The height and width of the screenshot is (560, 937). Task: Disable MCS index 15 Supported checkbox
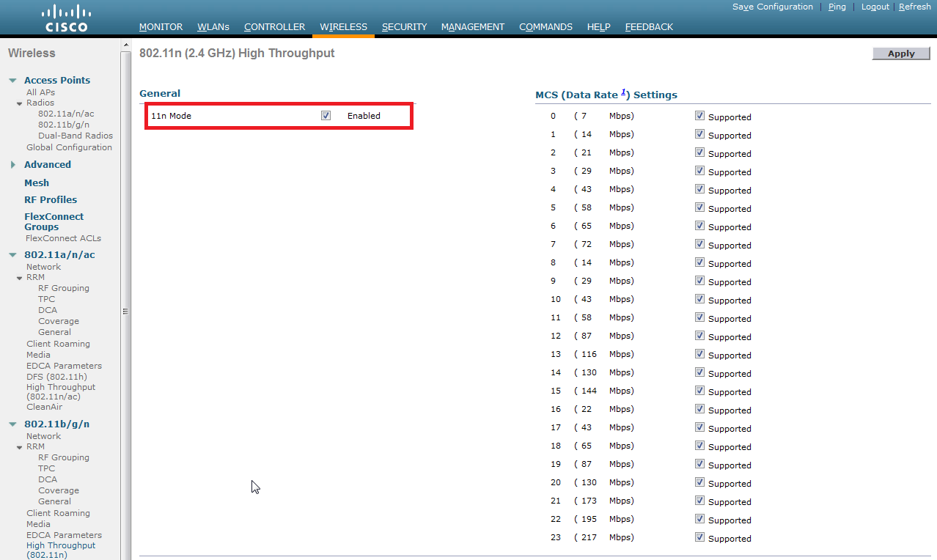(699, 391)
